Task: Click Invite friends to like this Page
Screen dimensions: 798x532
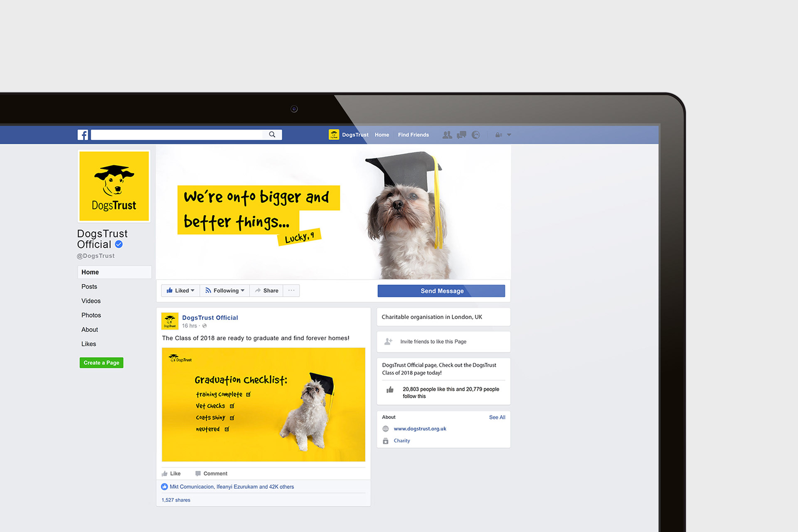Action: coord(433,342)
